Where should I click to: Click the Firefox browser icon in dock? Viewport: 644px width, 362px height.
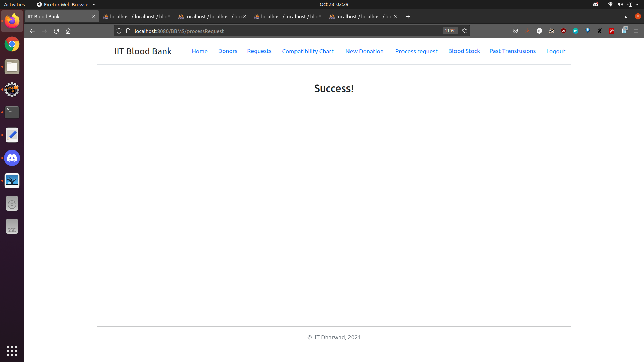click(12, 21)
